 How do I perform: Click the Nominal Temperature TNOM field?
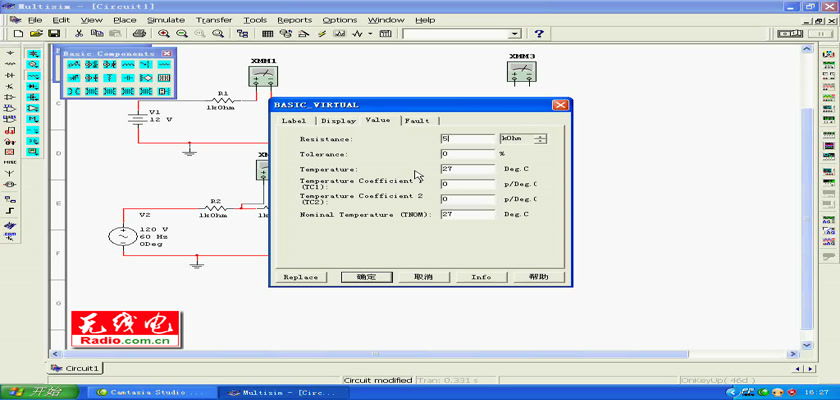coord(468,214)
